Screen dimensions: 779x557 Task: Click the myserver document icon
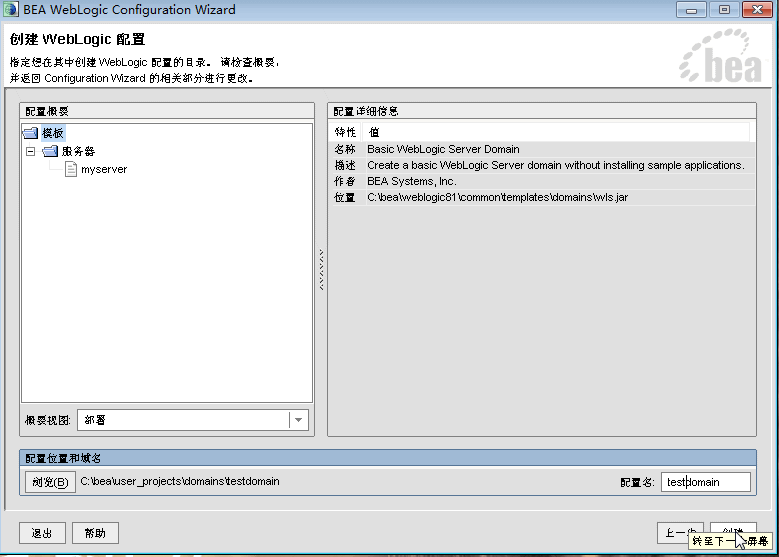click(71, 169)
